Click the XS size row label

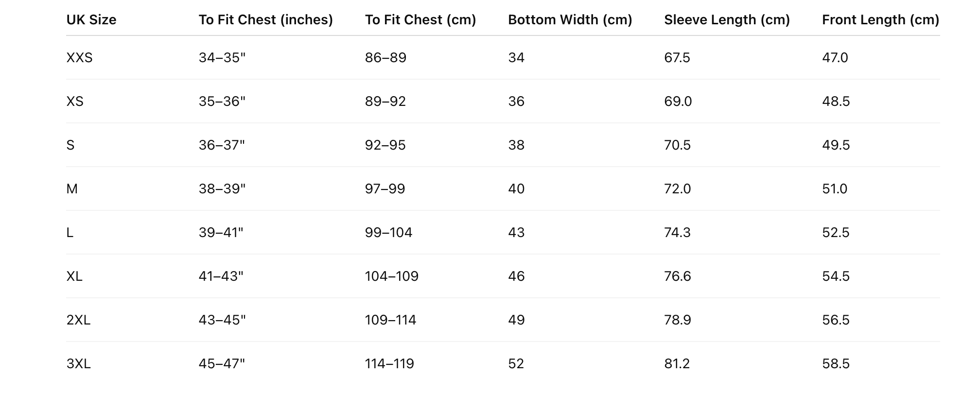click(75, 102)
